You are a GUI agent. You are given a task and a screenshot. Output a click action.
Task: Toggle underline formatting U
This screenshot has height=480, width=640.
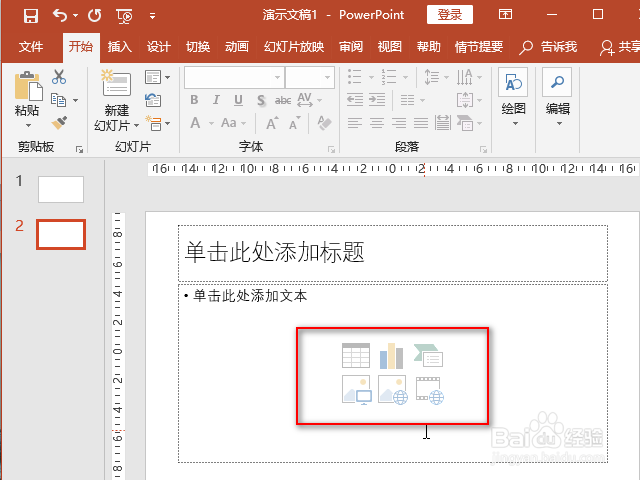[238, 100]
